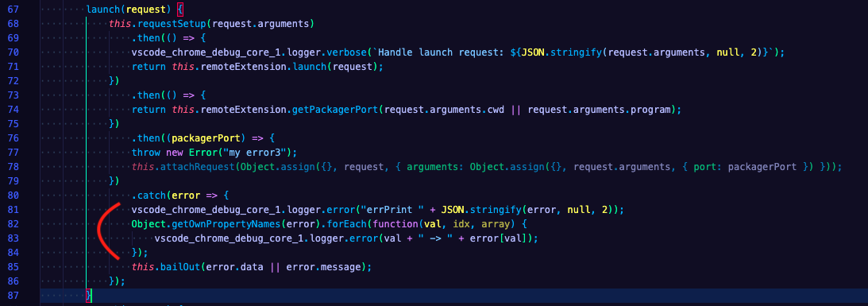The width and height of the screenshot is (868, 306).
Task: Click line number 79 in the gutter
Action: [13, 181]
